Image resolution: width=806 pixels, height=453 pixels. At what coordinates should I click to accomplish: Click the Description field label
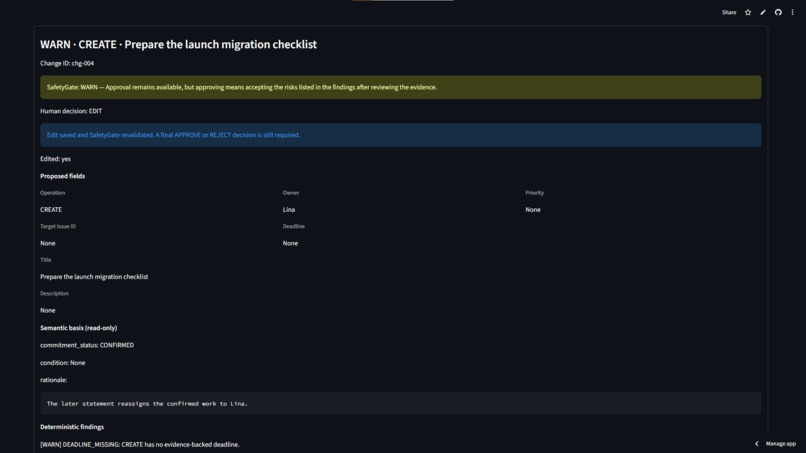tap(54, 294)
